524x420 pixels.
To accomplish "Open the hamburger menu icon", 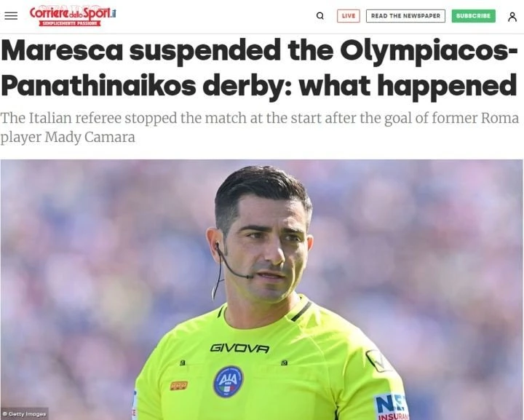I will (11, 16).
